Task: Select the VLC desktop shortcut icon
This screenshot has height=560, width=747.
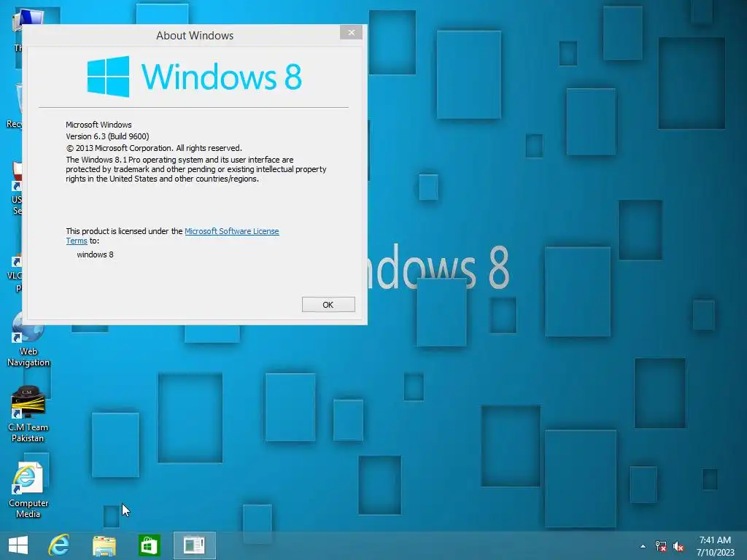Action: [15, 271]
